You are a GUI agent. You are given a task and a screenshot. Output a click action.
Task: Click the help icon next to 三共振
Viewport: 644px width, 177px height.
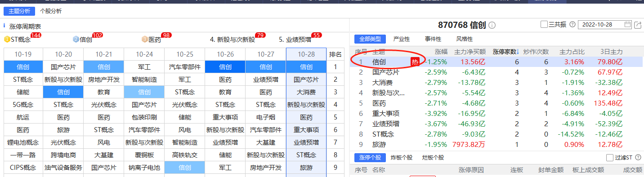[x=572, y=24]
